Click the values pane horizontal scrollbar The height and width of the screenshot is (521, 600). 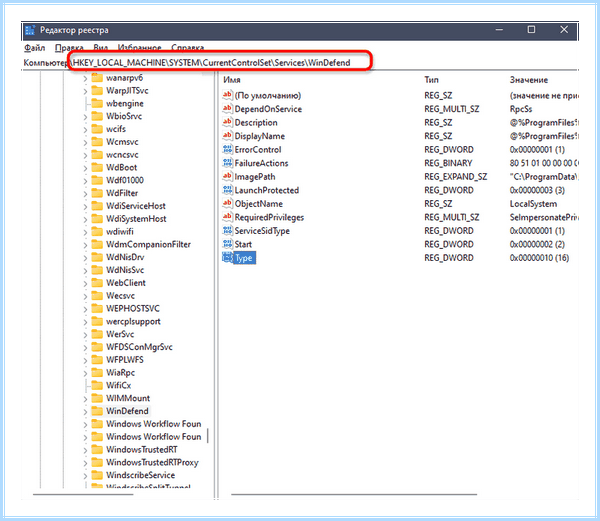[354, 494]
